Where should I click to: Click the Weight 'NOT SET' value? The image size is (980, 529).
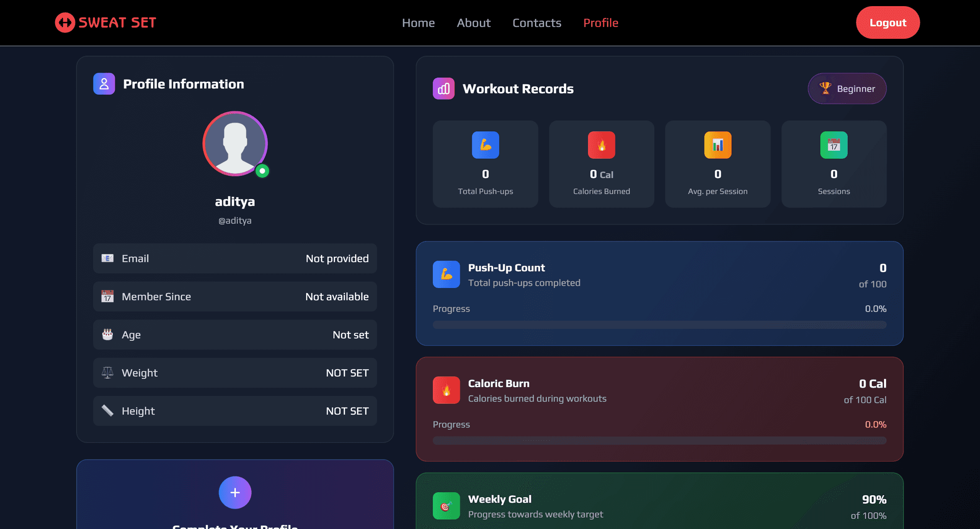point(347,373)
